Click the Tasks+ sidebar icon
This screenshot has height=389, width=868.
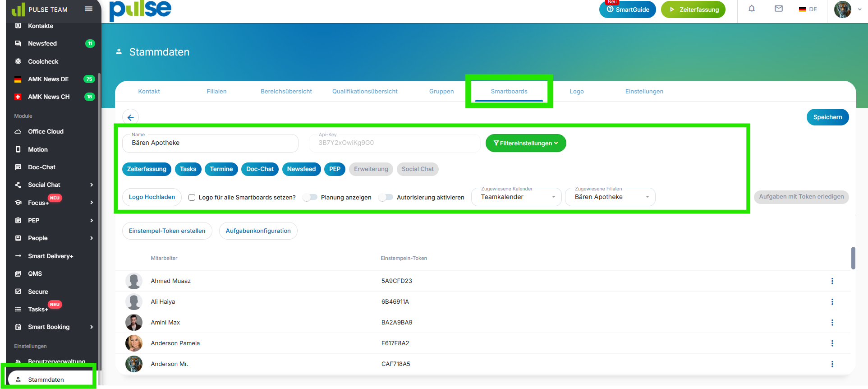18,309
